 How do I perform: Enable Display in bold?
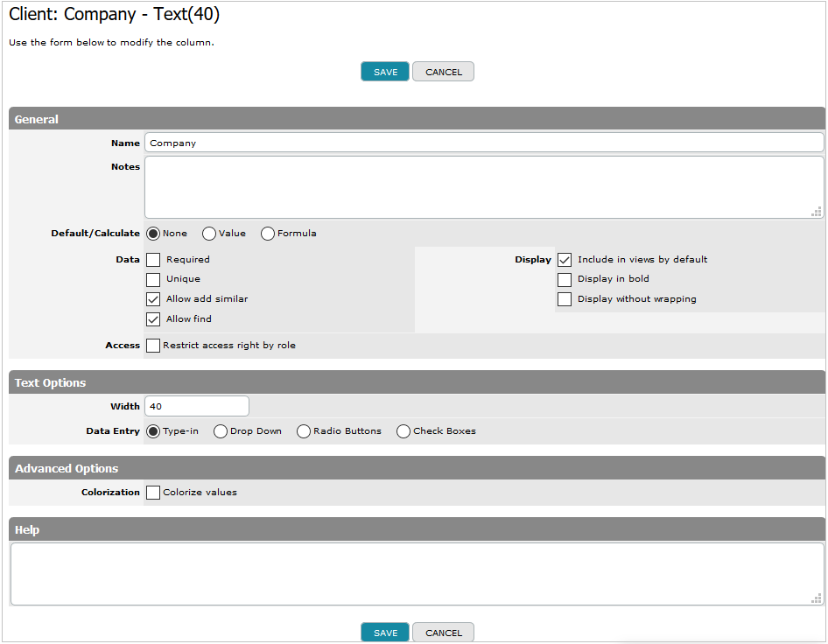(565, 279)
